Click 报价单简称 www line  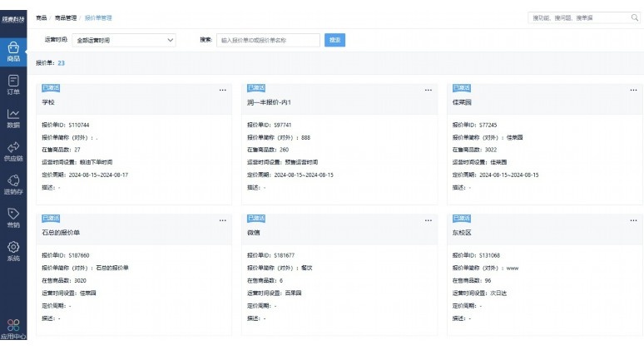click(485, 268)
